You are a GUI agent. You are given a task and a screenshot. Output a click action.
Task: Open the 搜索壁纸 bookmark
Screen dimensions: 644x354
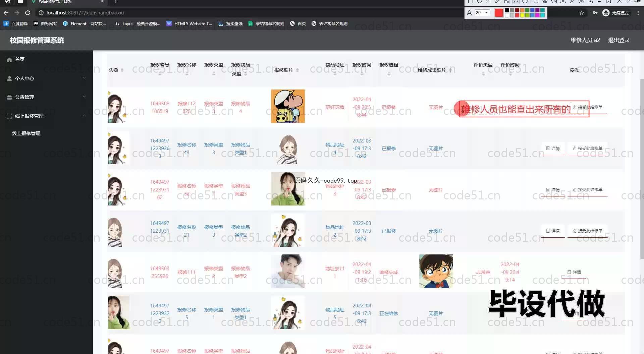point(230,23)
